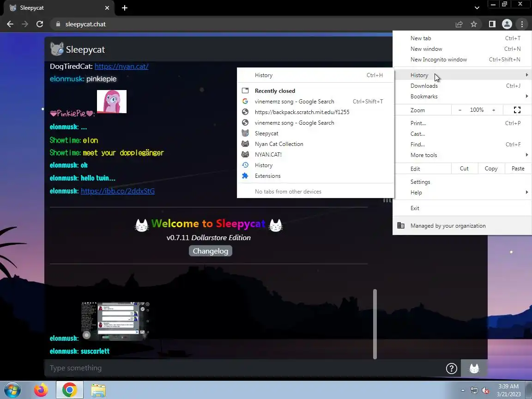The height and width of the screenshot is (399, 532).
Task: Reopen backpack.scratch.mit.edu/f1255 entry
Action: (x=315, y=112)
